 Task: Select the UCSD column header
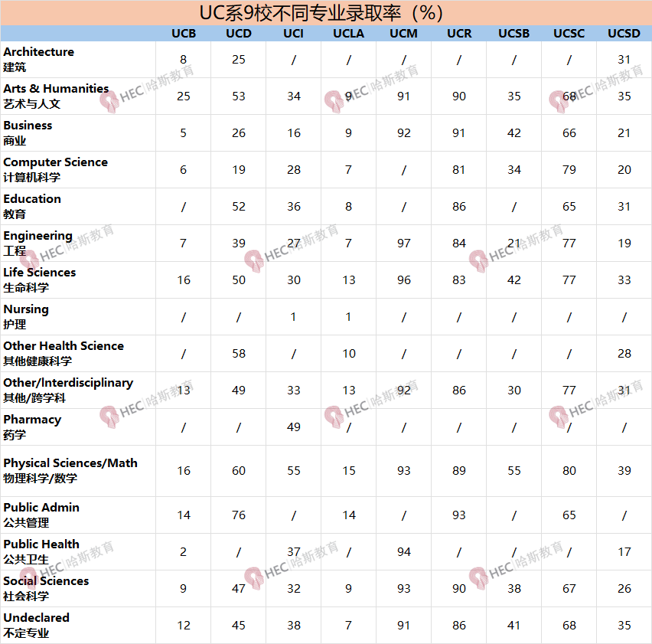[x=624, y=33]
